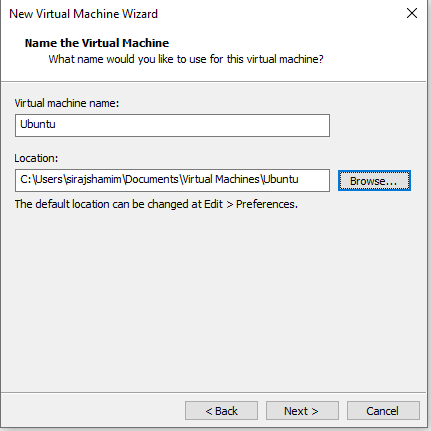The image size is (431, 431).
Task: Click the 'Location:' label
Action: click(x=36, y=158)
